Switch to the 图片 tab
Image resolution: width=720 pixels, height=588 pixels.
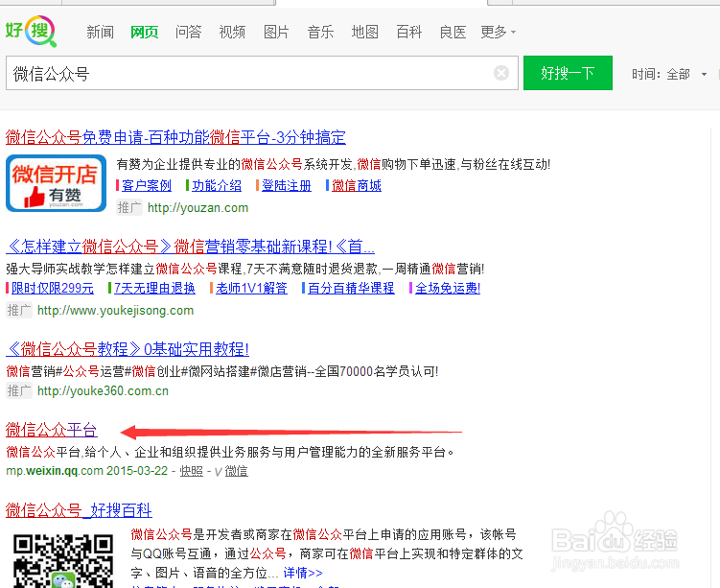pos(276,32)
